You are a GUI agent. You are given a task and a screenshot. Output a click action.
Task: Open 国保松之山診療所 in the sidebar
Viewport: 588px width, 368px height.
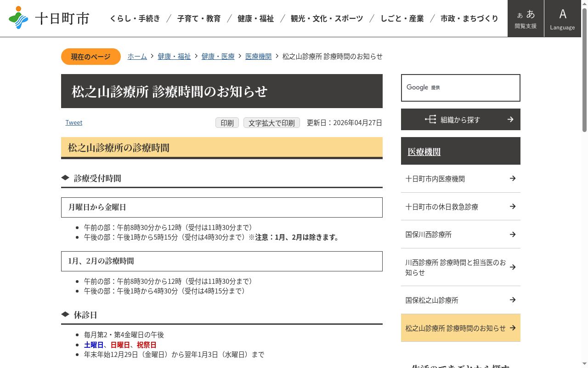click(x=461, y=300)
